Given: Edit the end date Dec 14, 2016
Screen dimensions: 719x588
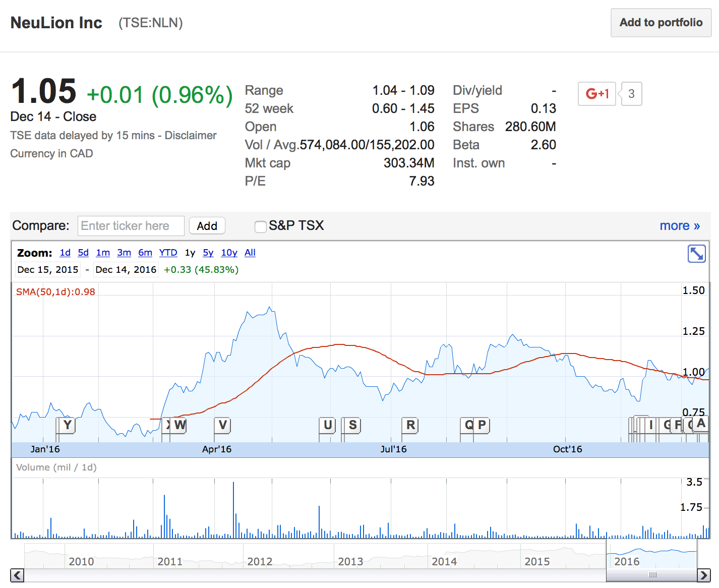Looking at the screenshot, I should (126, 270).
